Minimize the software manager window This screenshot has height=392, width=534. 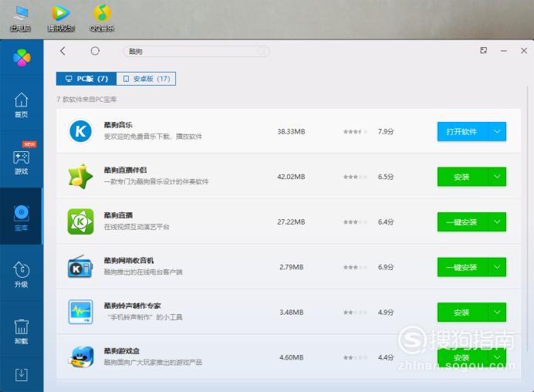coord(504,51)
